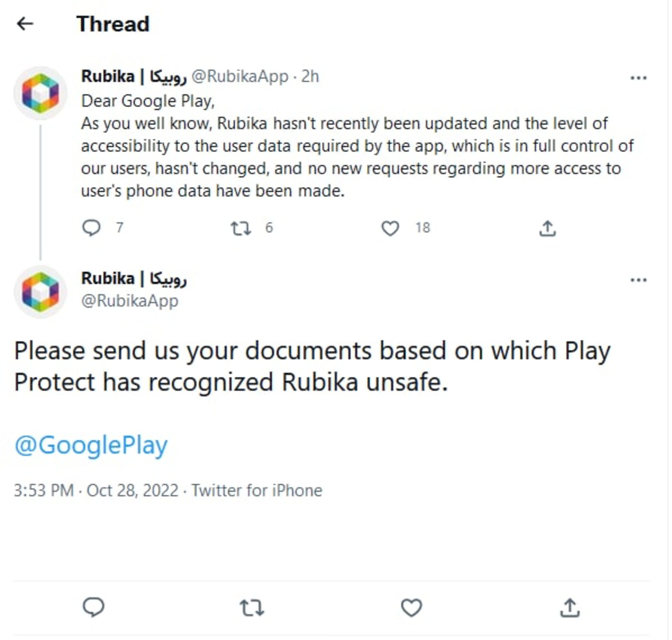Like the first tweet with 18 likes

(x=390, y=228)
